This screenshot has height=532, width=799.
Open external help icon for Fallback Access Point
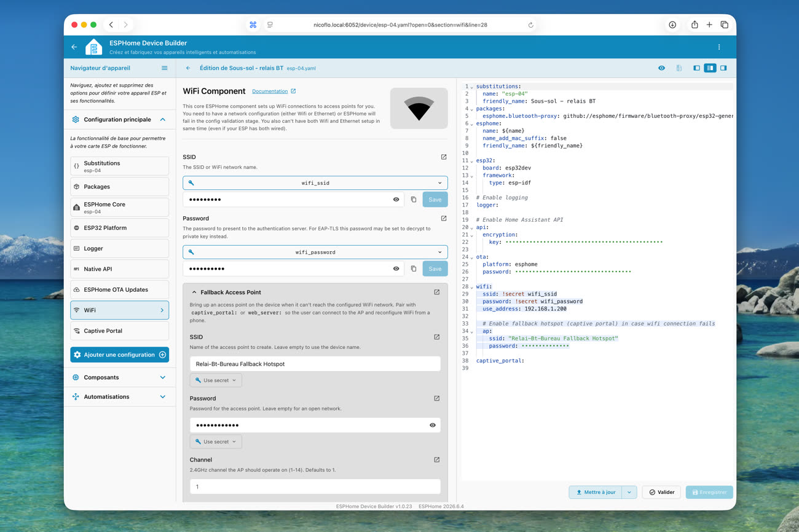(x=436, y=292)
